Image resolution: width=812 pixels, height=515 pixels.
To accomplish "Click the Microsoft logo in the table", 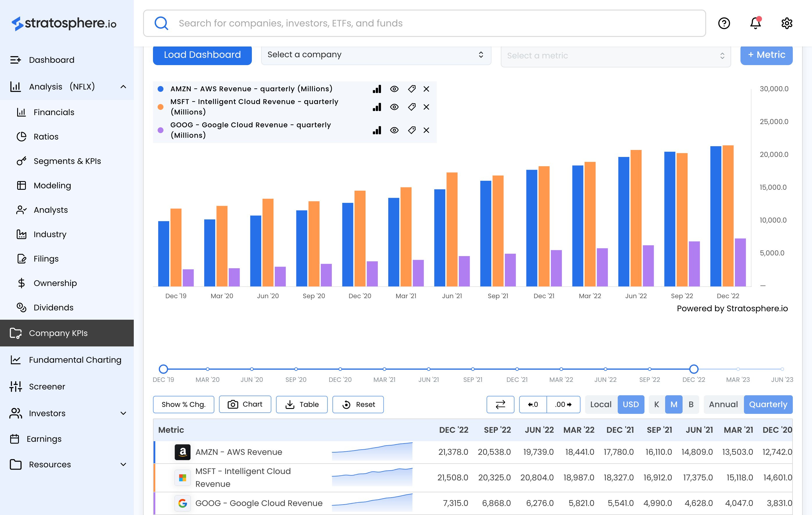I will [182, 478].
